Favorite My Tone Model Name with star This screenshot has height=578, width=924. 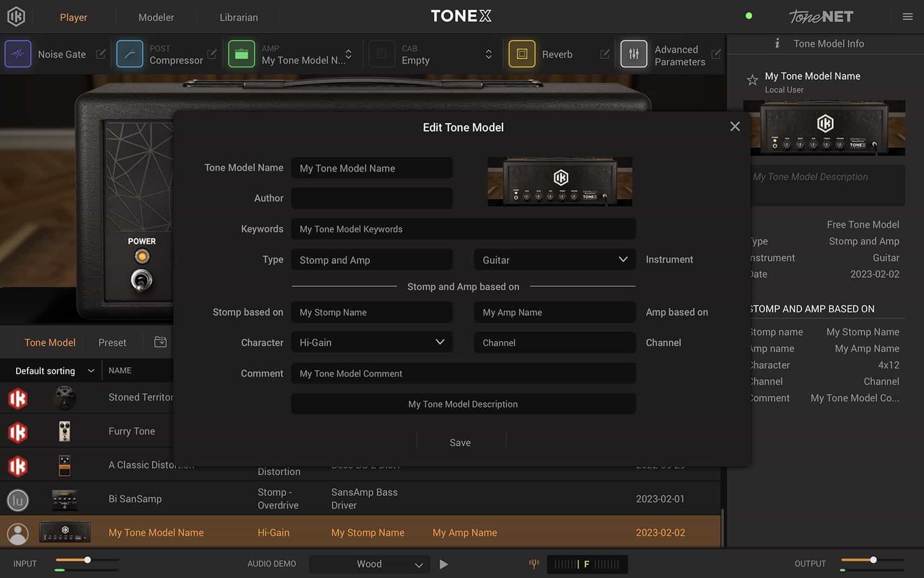pos(752,81)
